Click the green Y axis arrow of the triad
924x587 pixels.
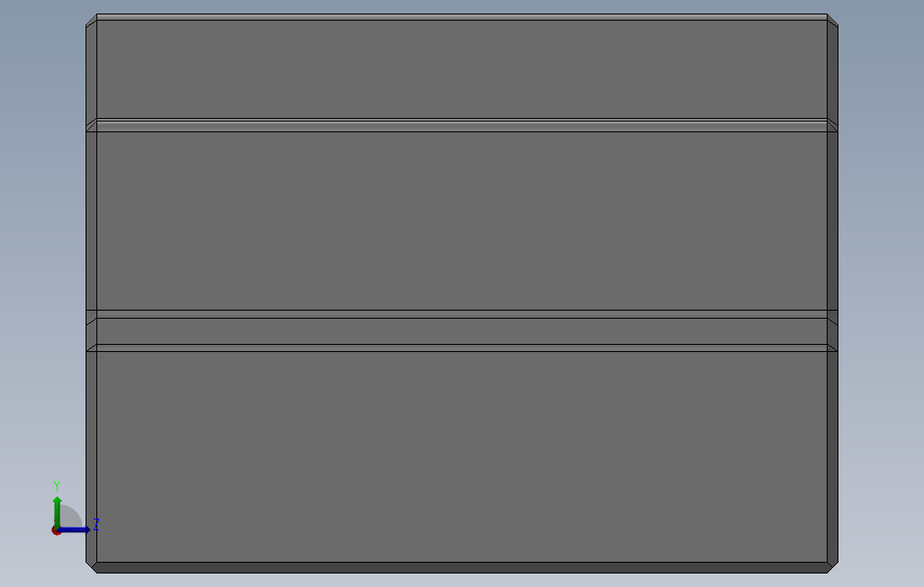57,510
